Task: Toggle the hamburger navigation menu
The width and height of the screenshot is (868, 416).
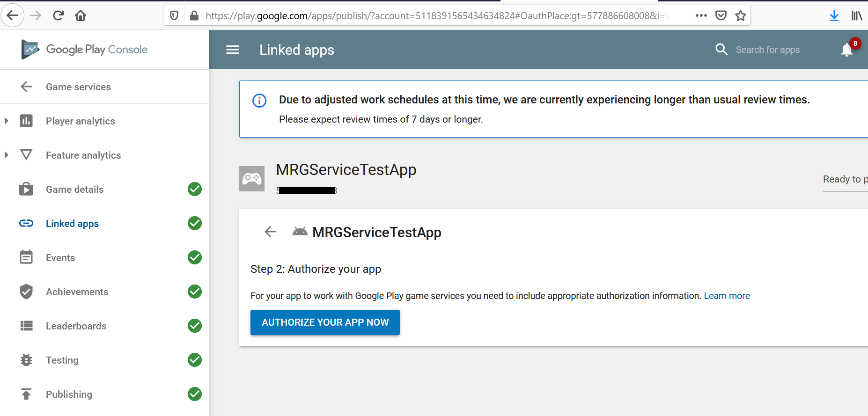Action: click(233, 50)
